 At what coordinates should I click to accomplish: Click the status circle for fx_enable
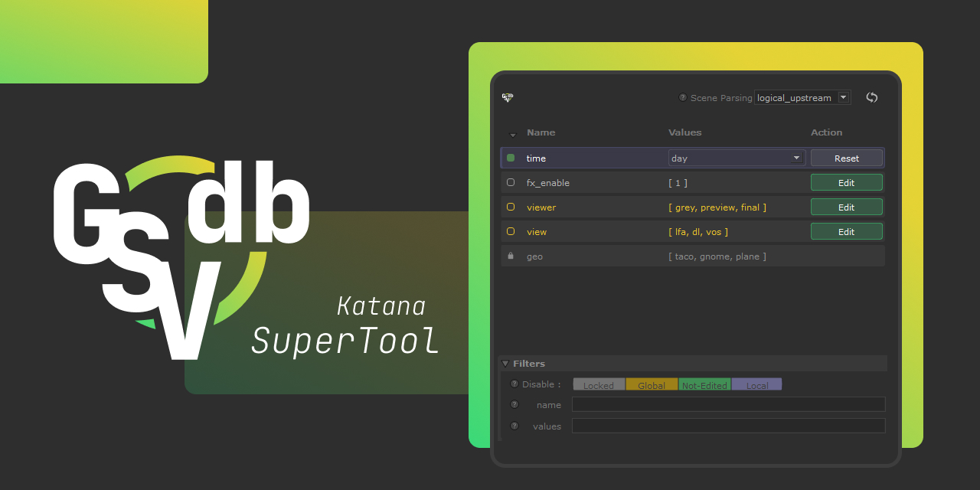click(x=511, y=182)
